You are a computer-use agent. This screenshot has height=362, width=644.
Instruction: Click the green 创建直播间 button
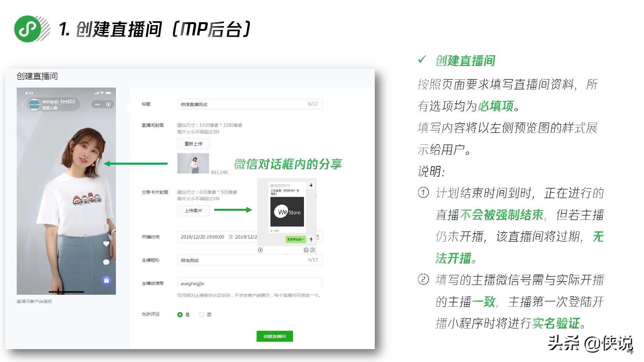275,336
